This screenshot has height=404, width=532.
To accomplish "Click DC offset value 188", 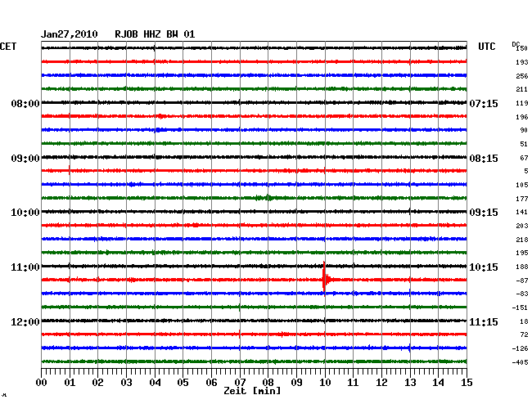I will coord(522,267).
